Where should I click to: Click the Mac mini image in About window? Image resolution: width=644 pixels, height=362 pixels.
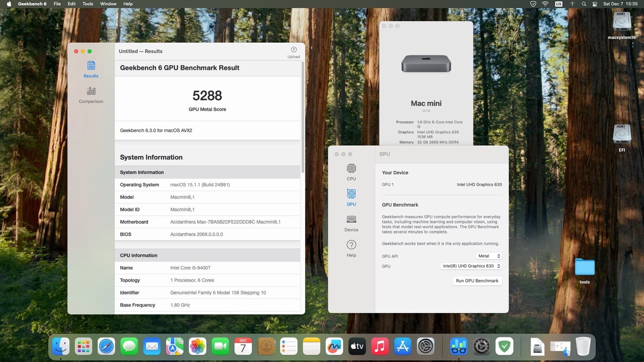click(x=426, y=64)
